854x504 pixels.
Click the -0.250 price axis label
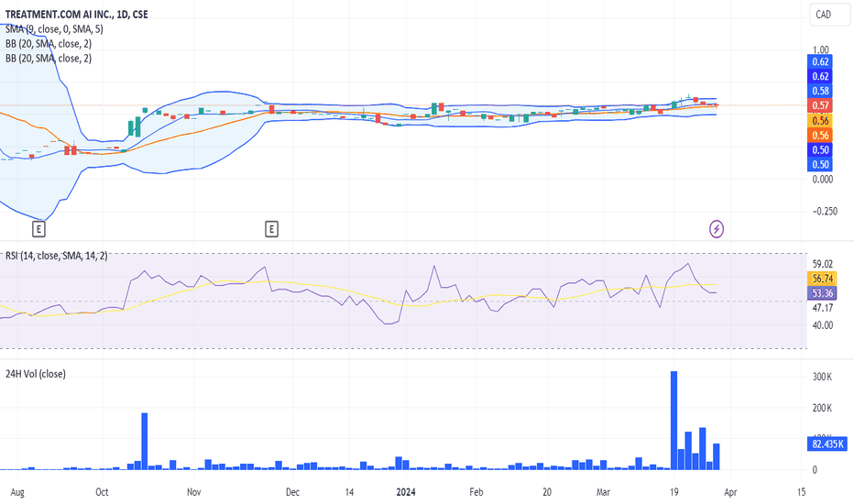[x=825, y=212]
